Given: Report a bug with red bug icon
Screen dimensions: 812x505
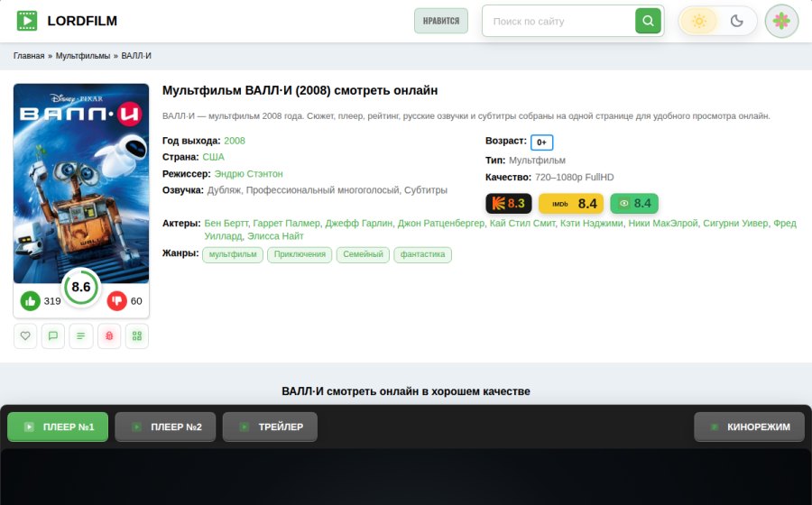Looking at the screenshot, I should tap(109, 335).
